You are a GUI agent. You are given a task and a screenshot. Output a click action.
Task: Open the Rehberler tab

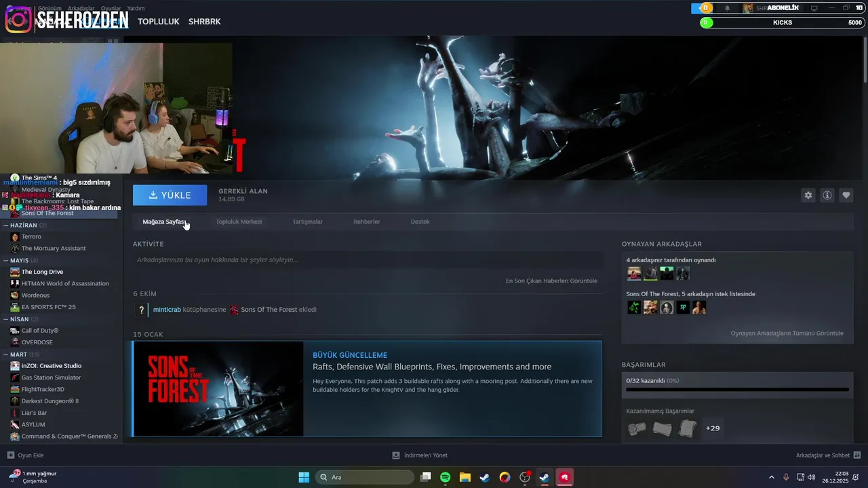pyautogui.click(x=366, y=222)
